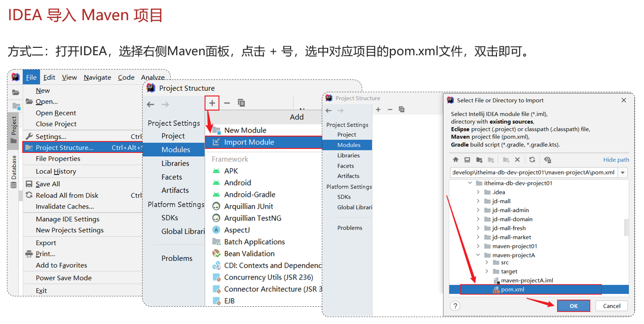Open the Code menu
This screenshot has width=644, height=324.
coord(126,77)
